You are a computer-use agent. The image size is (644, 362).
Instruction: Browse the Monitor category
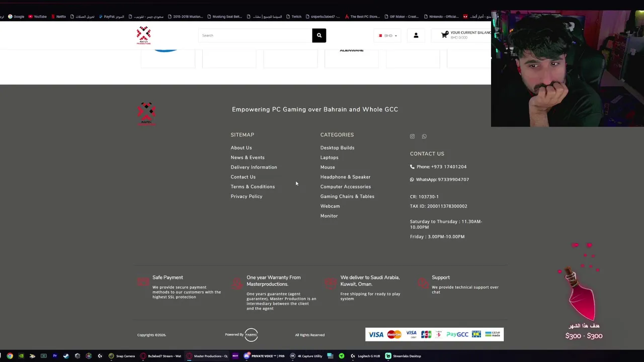(329, 216)
